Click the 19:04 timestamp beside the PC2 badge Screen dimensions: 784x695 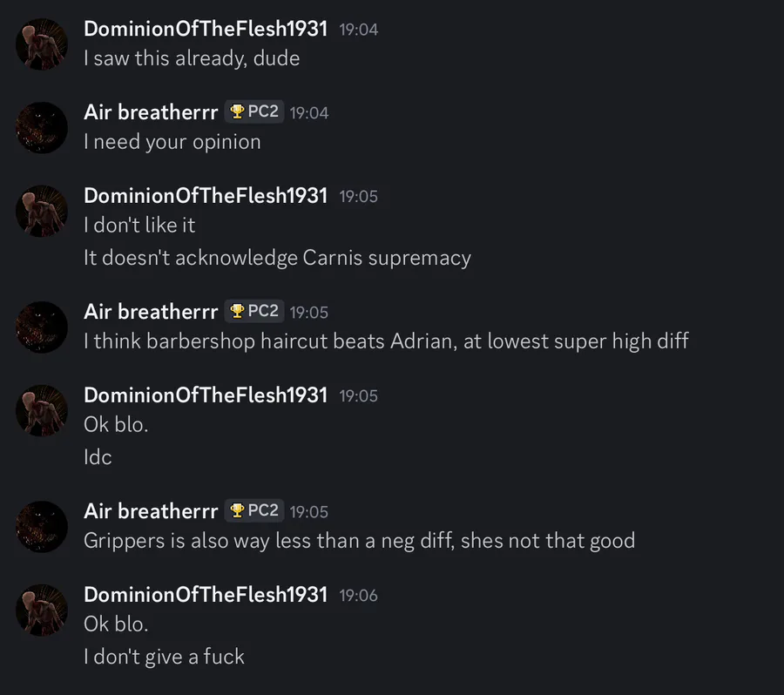tap(309, 113)
